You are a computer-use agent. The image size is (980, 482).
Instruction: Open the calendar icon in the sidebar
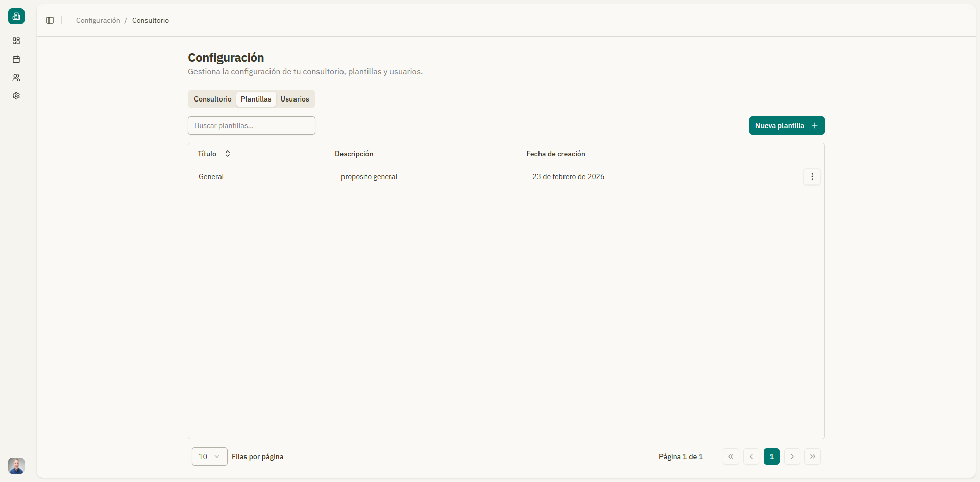(x=16, y=59)
